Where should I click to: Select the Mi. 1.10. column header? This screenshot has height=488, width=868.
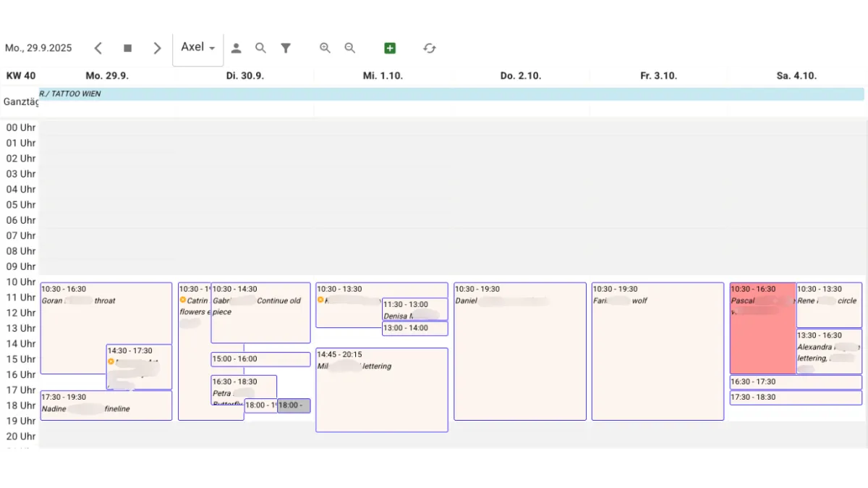coord(383,76)
